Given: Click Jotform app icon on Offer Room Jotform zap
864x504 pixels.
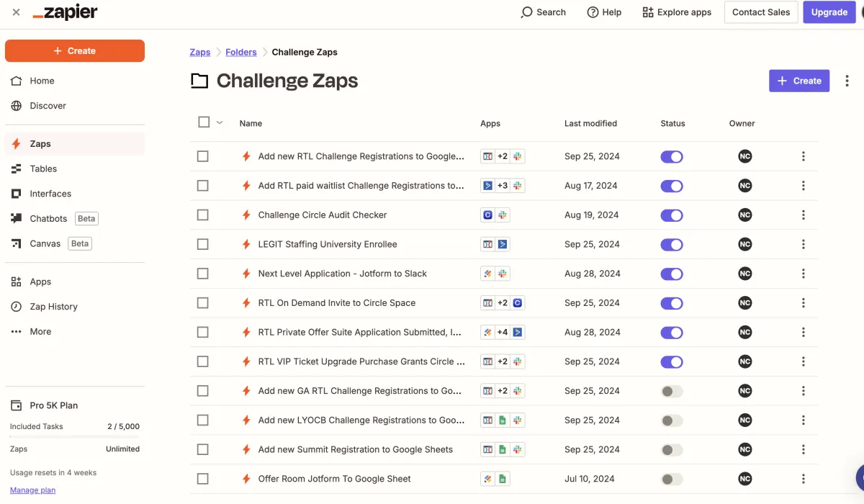Looking at the screenshot, I should pyautogui.click(x=487, y=479).
